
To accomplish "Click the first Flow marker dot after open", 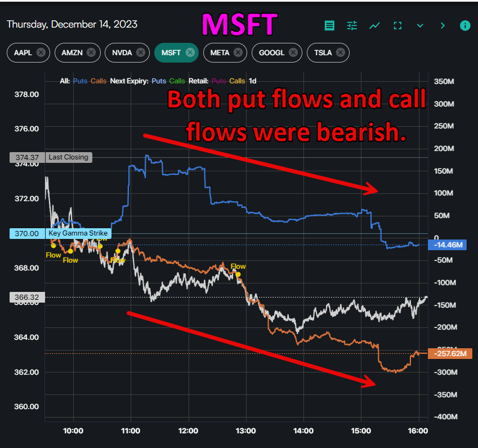I will pyautogui.click(x=53, y=245).
